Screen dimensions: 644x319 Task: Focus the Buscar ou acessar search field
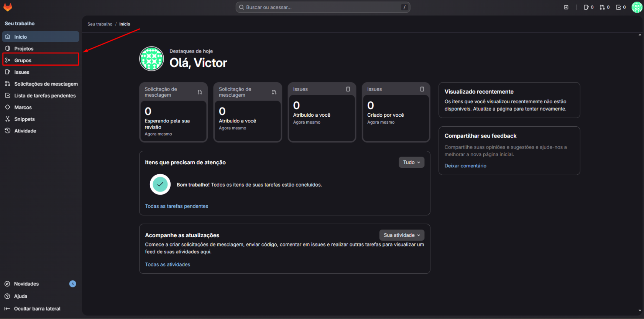coord(323,7)
